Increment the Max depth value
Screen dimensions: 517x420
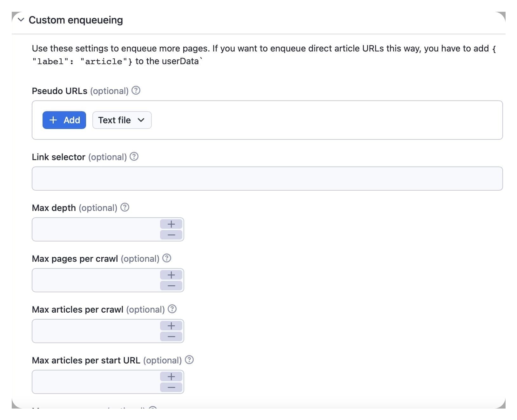(171, 224)
